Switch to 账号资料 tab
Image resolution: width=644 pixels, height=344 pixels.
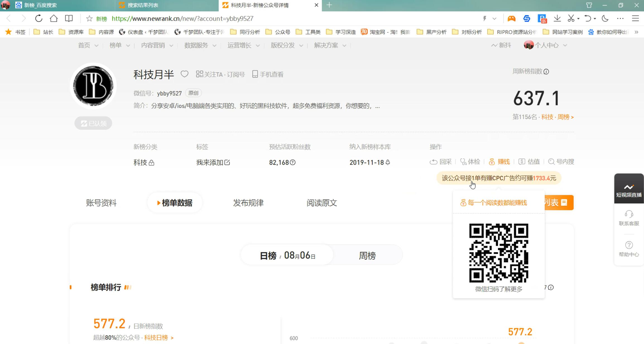(x=101, y=203)
